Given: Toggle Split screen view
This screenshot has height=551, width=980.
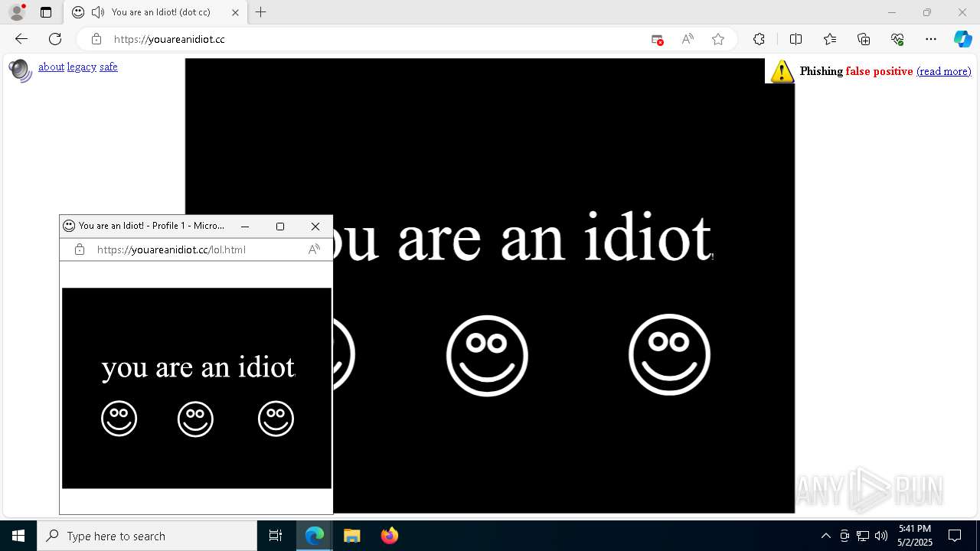Looking at the screenshot, I should pos(795,39).
